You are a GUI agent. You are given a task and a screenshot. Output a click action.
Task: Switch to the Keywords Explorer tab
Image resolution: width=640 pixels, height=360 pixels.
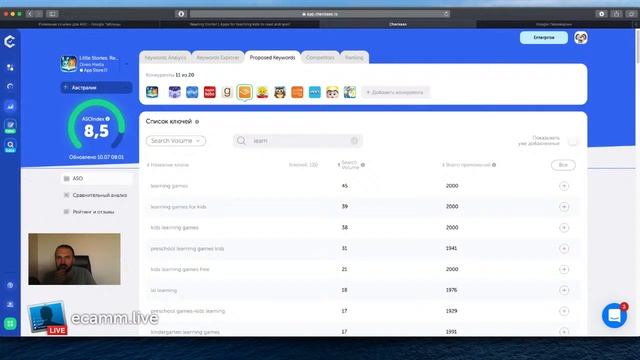pos(218,58)
